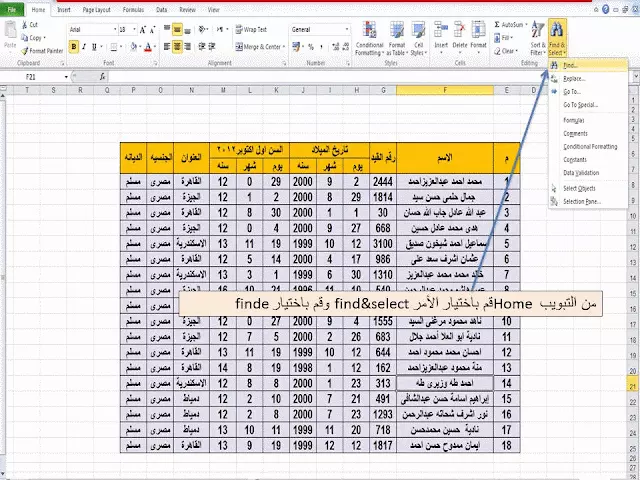Open the Fill command
This screenshot has width=640, height=480.
(503, 38)
